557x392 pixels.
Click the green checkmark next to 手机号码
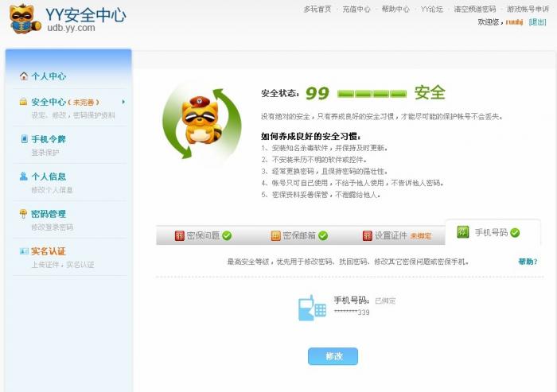(515, 232)
